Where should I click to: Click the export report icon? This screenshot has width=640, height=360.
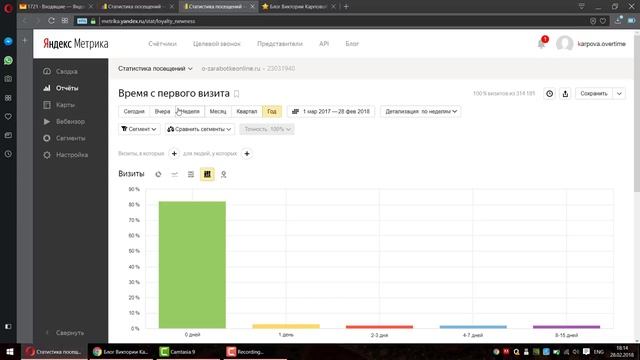point(565,93)
